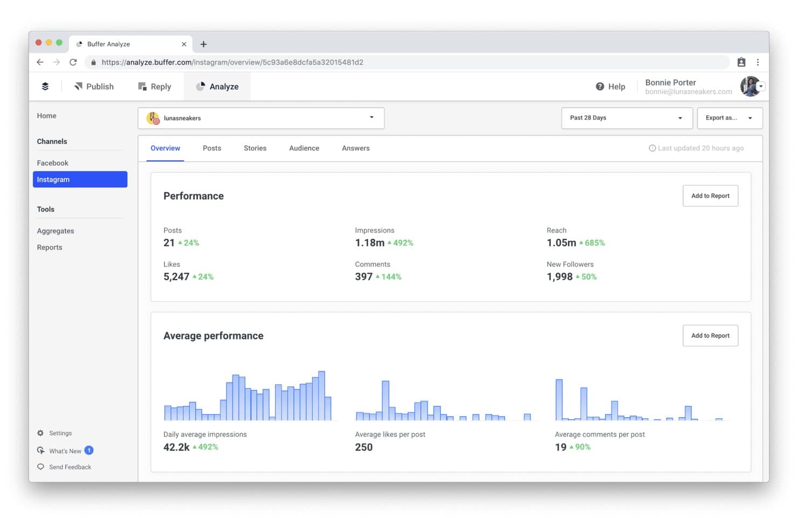The width and height of the screenshot is (798, 532).
Task: Click the padlock site info icon
Action: (x=93, y=63)
